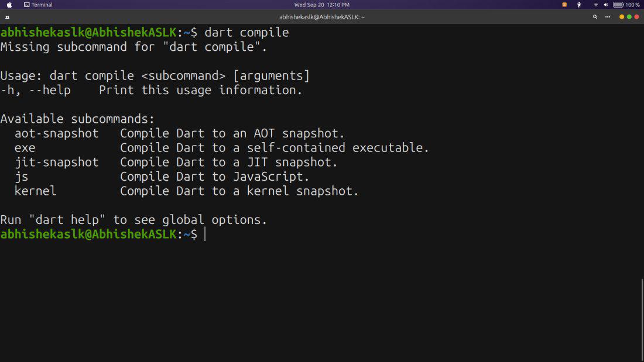Place cursor at the last command prompt
Viewport: 644px width, 362px height.
(205, 235)
